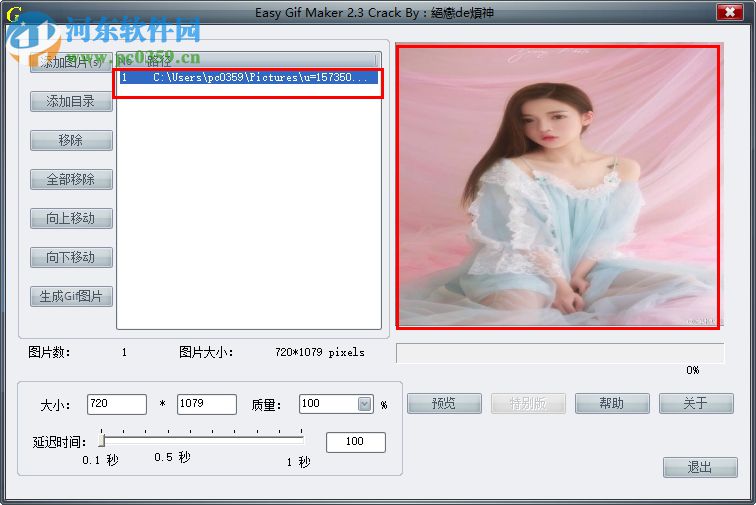
Task: Click the width field showing 720
Action: (117, 404)
